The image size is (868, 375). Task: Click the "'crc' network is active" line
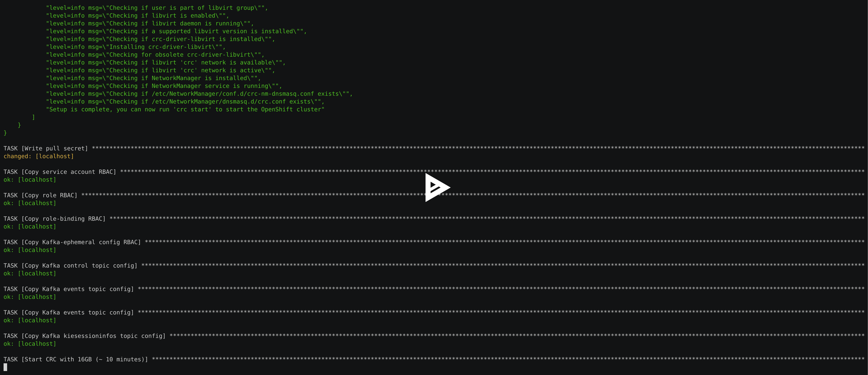point(160,70)
